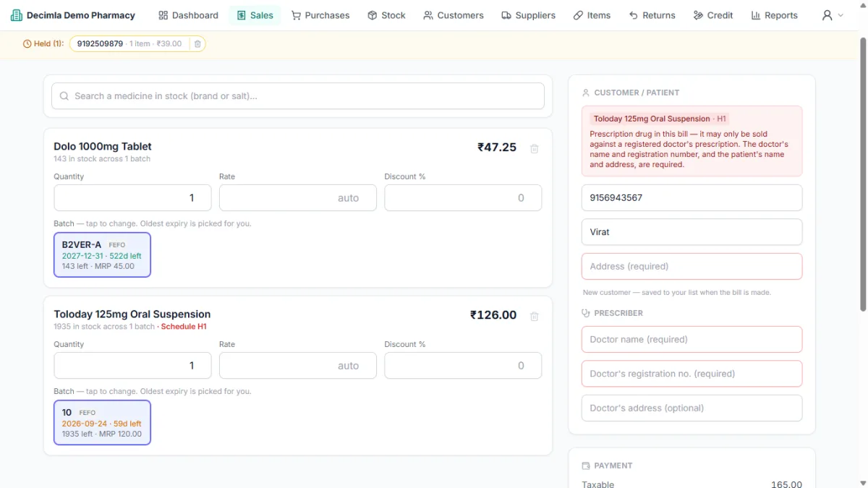The height and width of the screenshot is (488, 868).
Task: Click the Toloday 125mg Oral Suspension title
Action: tap(132, 314)
